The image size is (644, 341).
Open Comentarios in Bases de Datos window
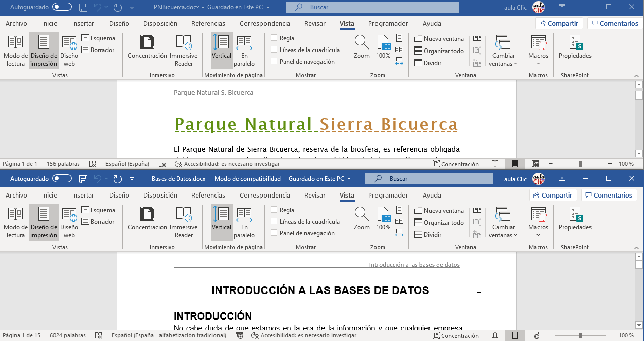pyautogui.click(x=609, y=196)
